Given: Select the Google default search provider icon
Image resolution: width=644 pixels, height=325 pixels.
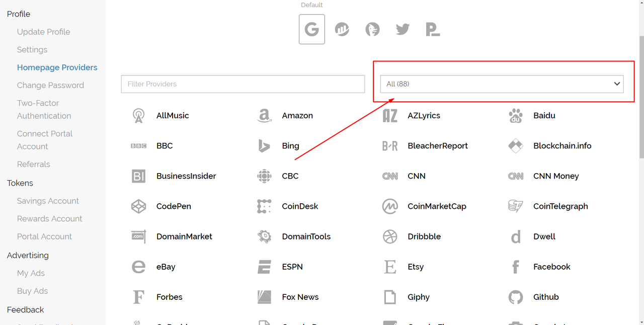Looking at the screenshot, I should coord(312,29).
